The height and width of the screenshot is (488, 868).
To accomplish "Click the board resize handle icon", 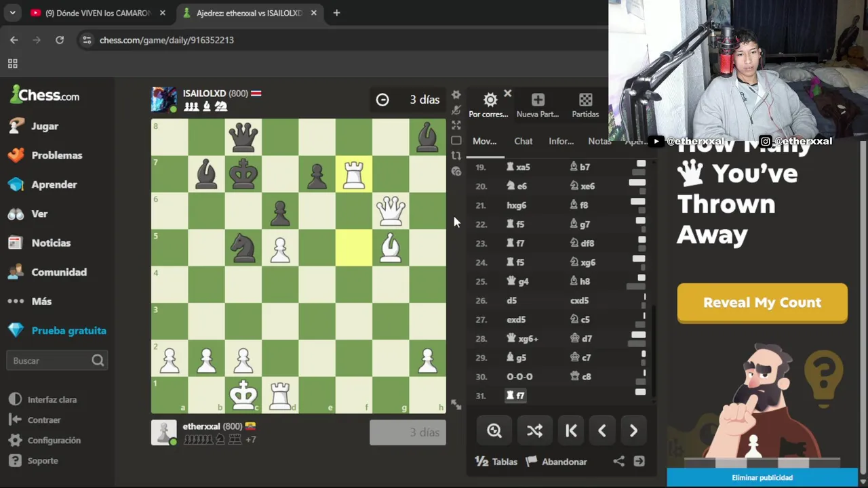I will coord(456,405).
